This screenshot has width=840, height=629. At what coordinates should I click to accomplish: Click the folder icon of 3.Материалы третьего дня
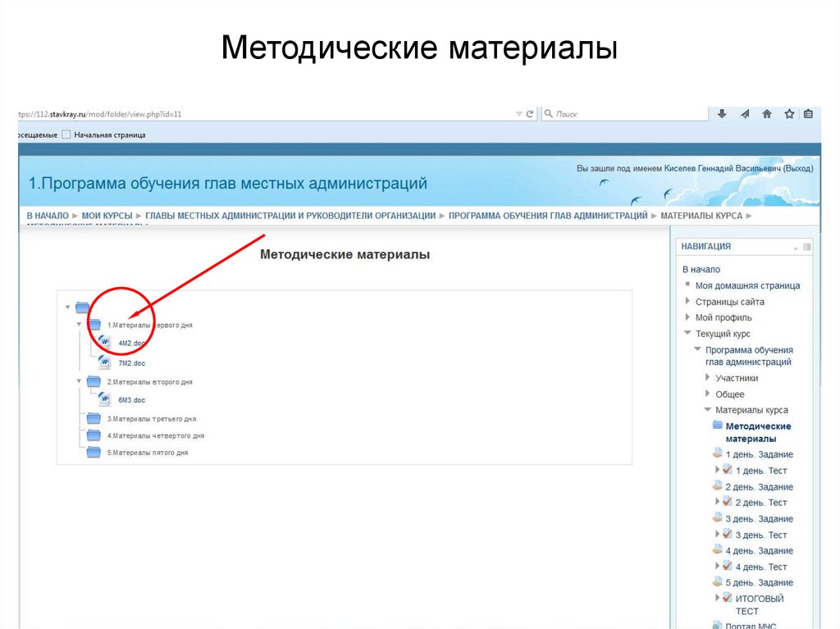click(93, 418)
